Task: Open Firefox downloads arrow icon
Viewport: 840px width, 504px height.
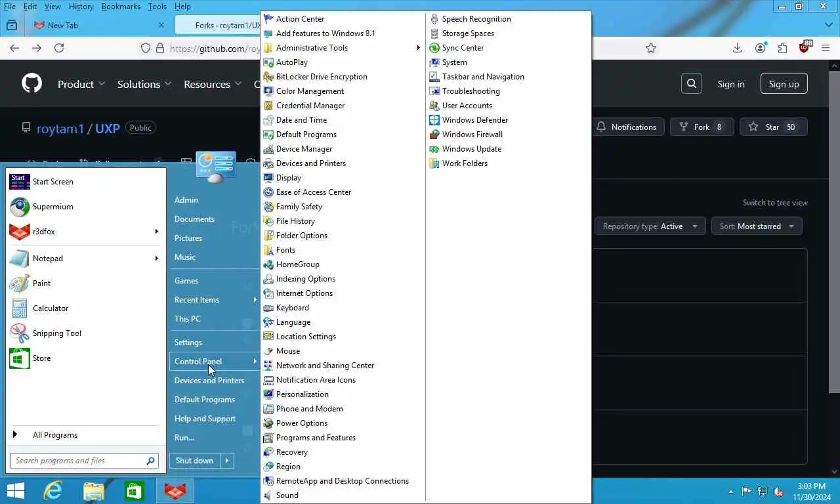Action: coord(738,48)
